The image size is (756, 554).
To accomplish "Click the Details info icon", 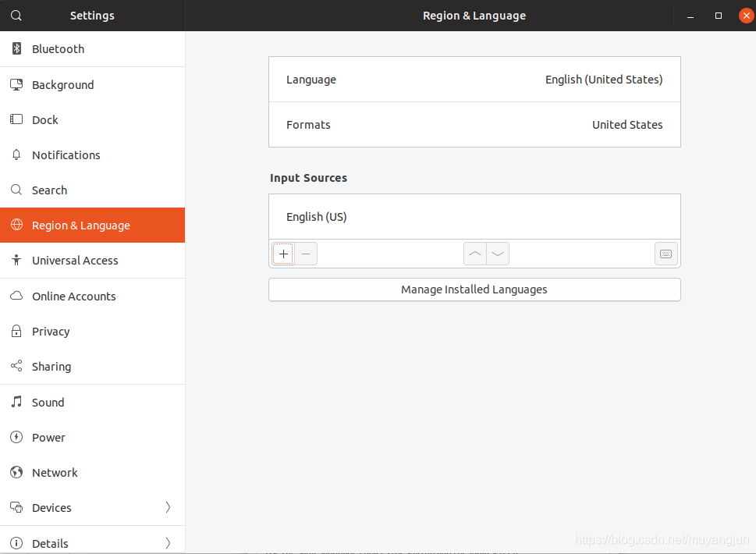I will (x=16, y=543).
